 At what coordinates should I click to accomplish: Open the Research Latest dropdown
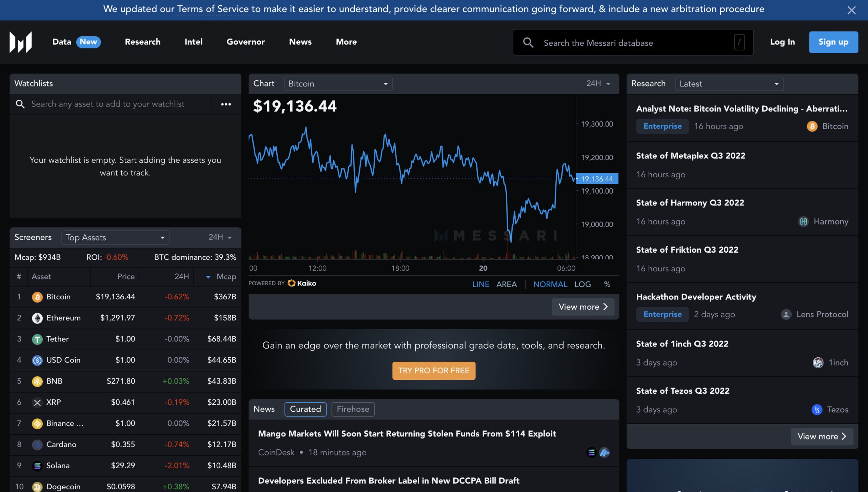pyautogui.click(x=729, y=84)
